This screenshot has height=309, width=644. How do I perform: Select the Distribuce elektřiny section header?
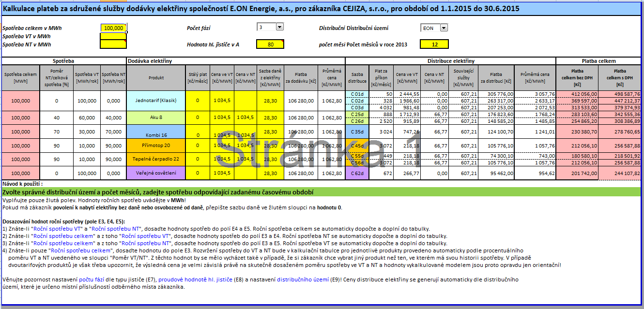tap(451, 61)
